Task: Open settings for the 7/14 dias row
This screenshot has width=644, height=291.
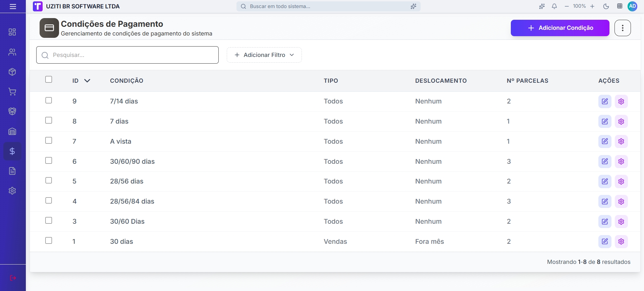Action: point(621,101)
